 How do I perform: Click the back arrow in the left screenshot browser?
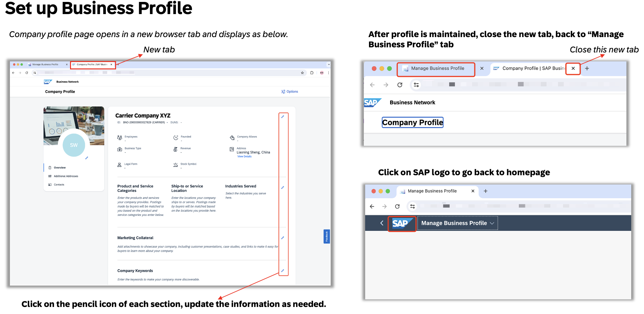(x=13, y=73)
